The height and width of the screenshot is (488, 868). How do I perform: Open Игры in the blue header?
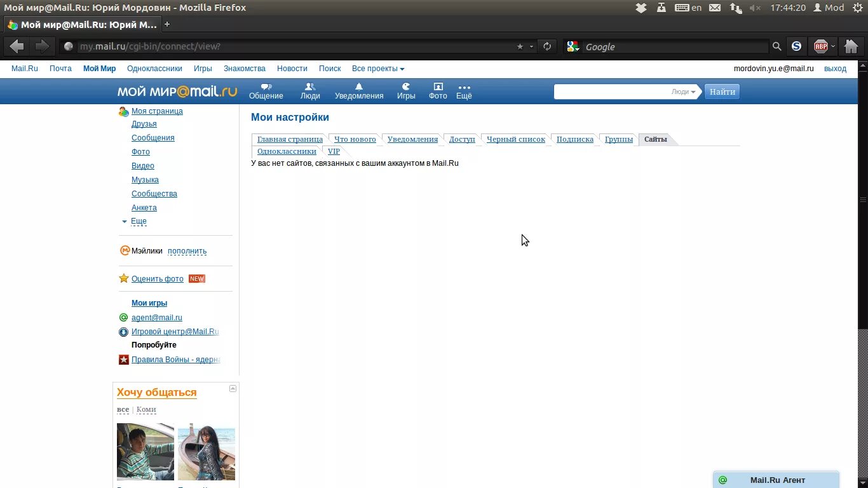406,91
